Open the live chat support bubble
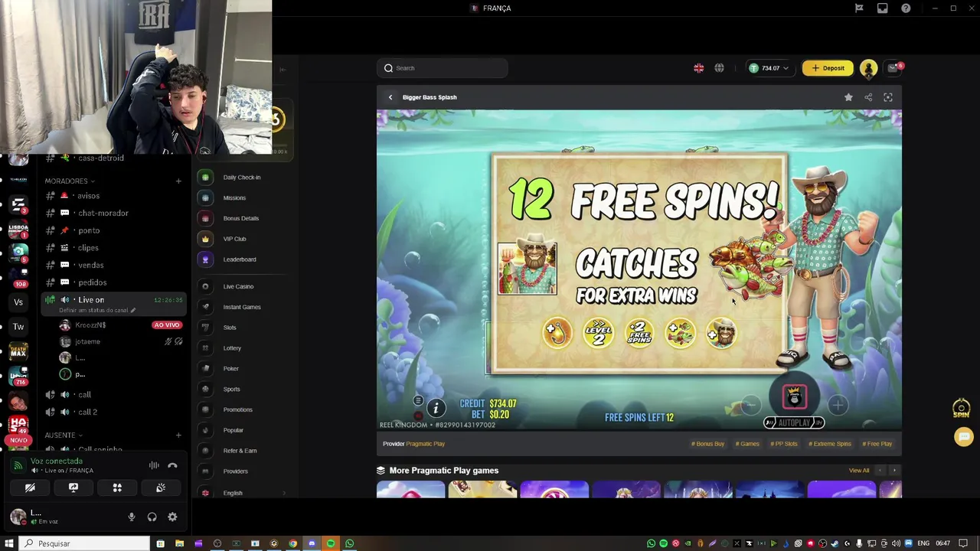 [964, 437]
